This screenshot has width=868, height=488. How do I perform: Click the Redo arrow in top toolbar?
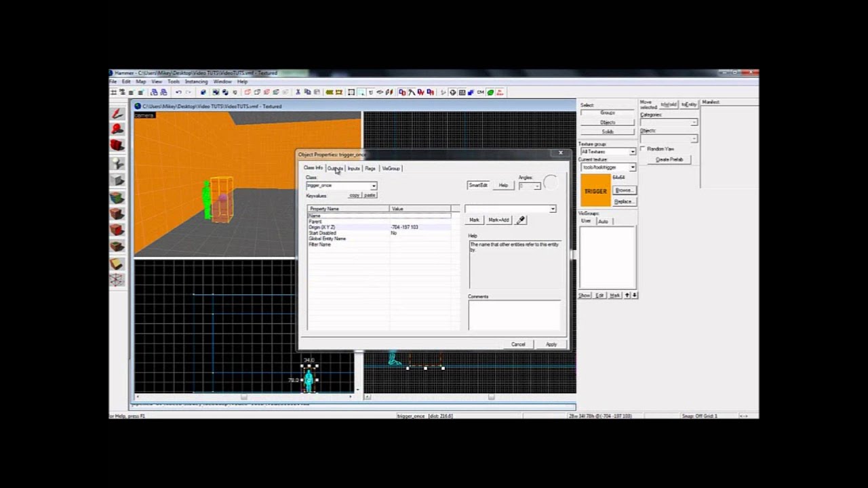[188, 92]
